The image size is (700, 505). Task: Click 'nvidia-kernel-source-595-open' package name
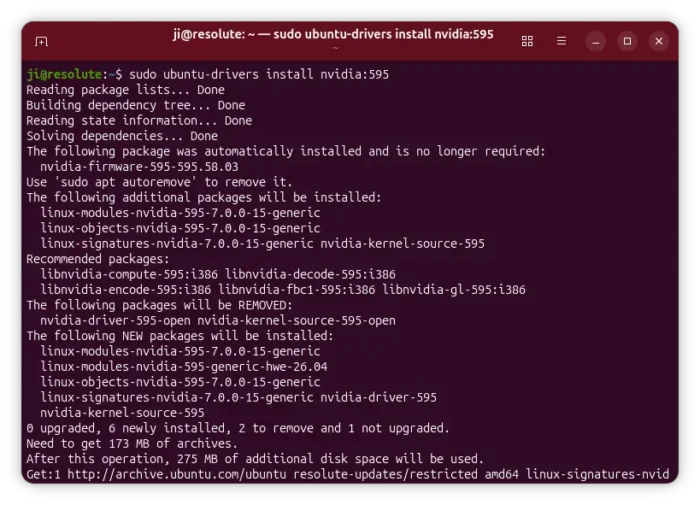point(296,321)
